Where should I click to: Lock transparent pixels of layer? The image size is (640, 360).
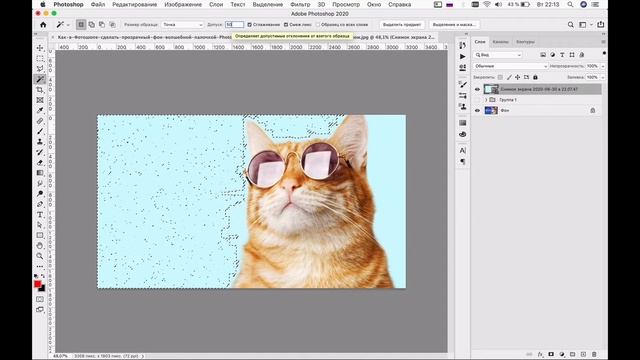pyautogui.click(x=500, y=77)
